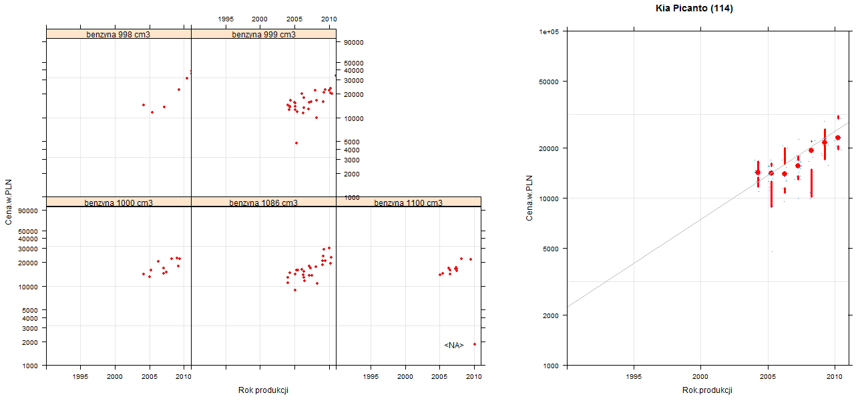Click the "2005" x-axis tick in Kia Picanto chart
This screenshot has height=401, width=868.
click(x=768, y=377)
